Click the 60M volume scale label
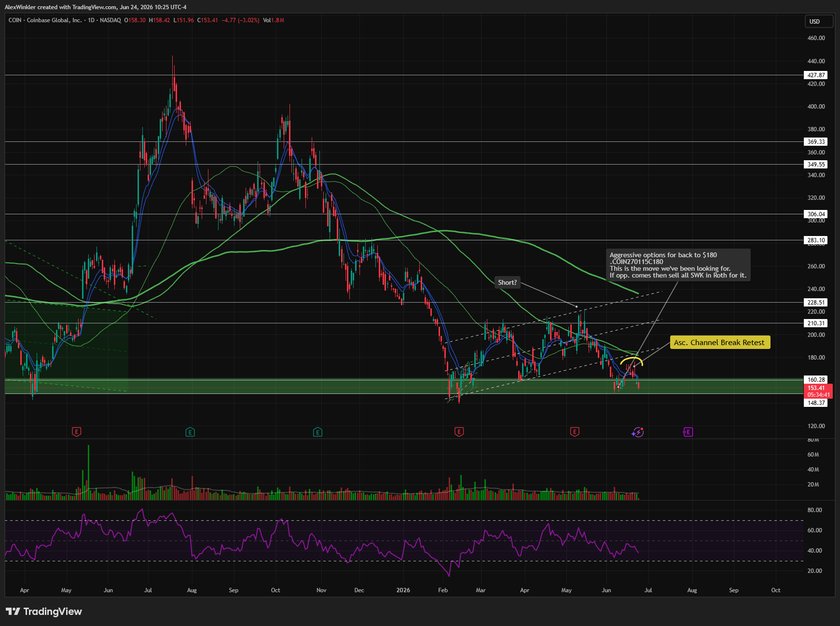The image size is (840, 626). (813, 455)
